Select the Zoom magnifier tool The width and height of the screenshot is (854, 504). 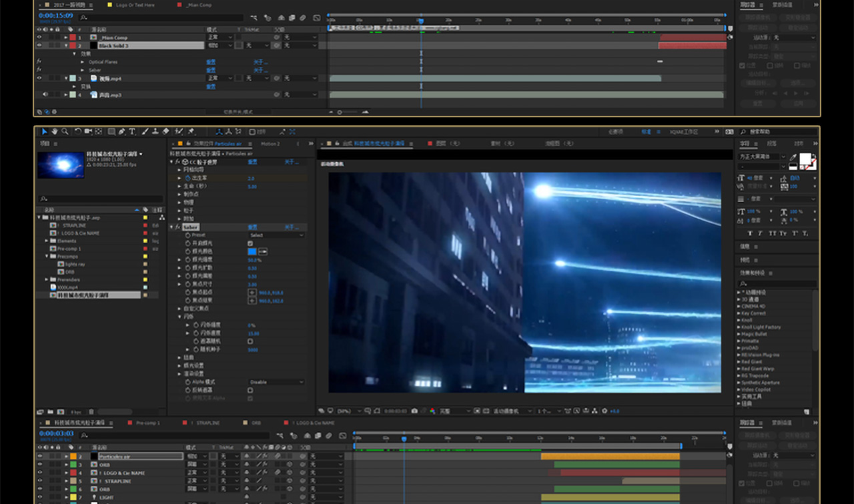(65, 132)
